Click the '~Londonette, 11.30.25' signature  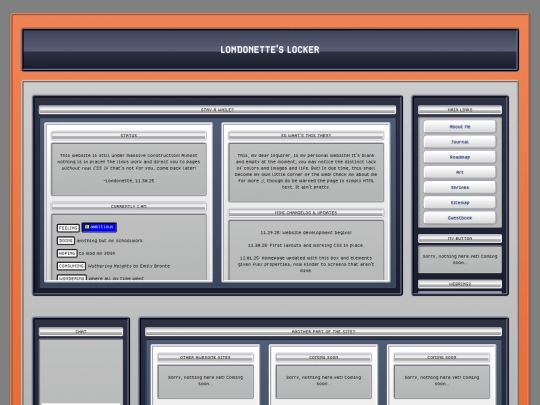point(129,180)
